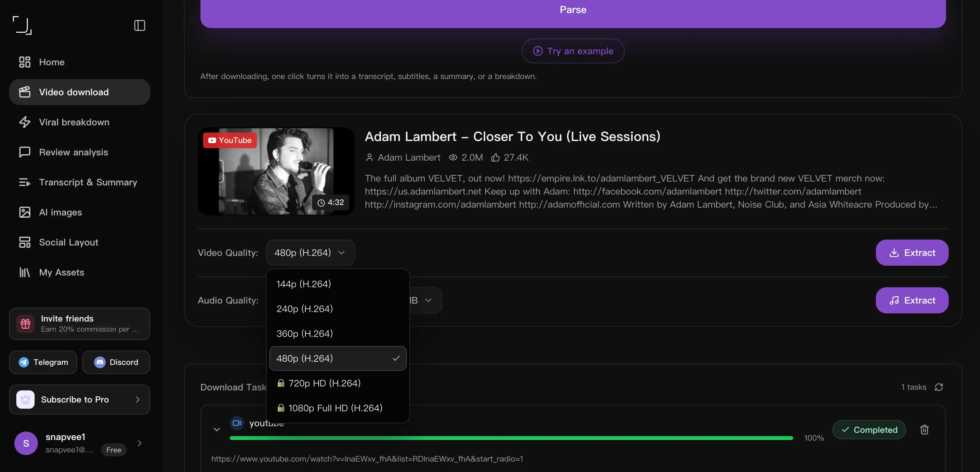Open the Home page
This screenshot has width=980, height=472.
pos(80,62)
